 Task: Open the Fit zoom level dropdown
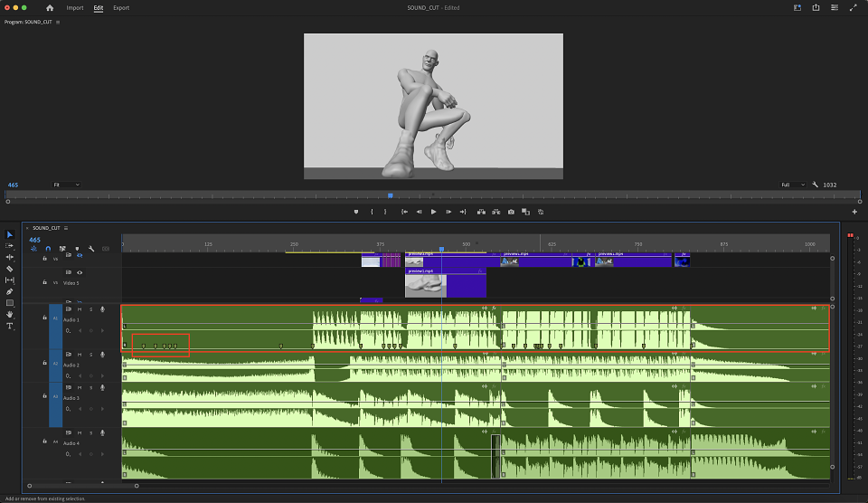66,185
